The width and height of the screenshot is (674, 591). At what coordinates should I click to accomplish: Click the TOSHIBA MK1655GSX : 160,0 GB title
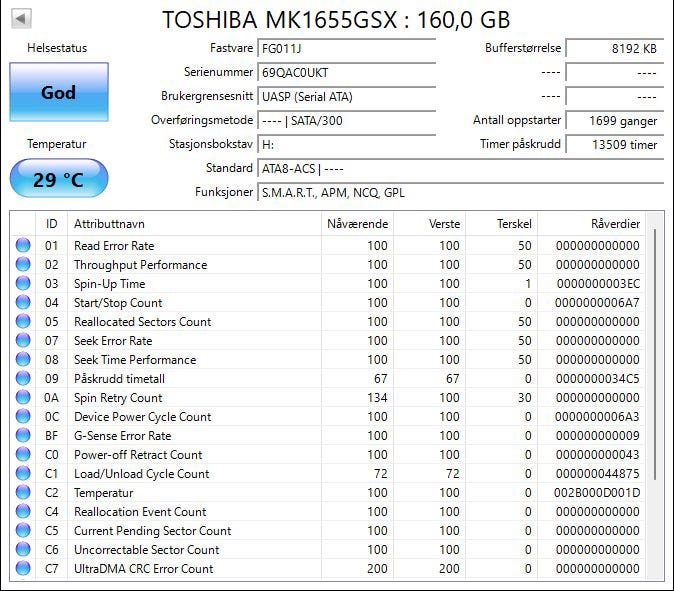click(x=336, y=20)
